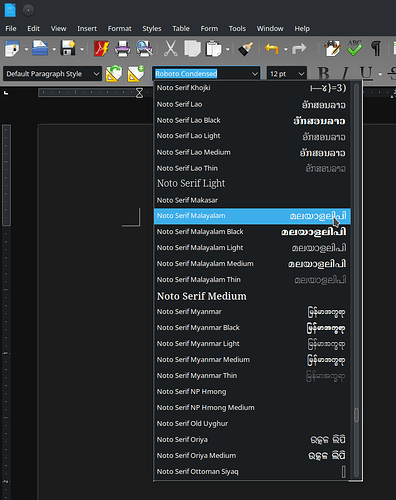Click the horizontal ruler indent marker

point(139,93)
